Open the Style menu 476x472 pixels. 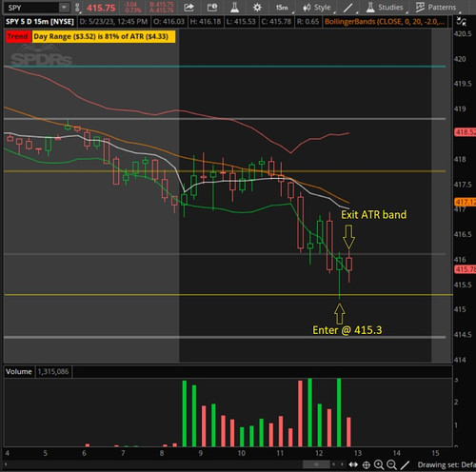pyautogui.click(x=316, y=8)
